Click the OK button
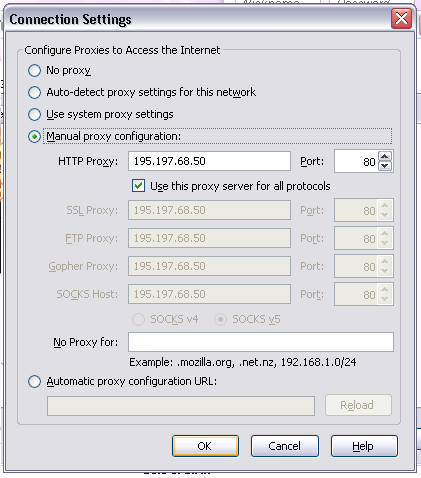The width and height of the screenshot is (421, 478). coord(205,446)
